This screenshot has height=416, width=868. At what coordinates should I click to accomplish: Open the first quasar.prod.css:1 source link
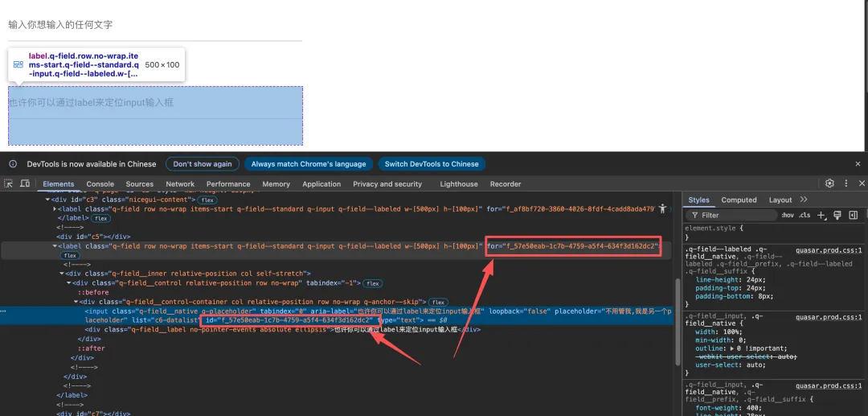[829, 249]
